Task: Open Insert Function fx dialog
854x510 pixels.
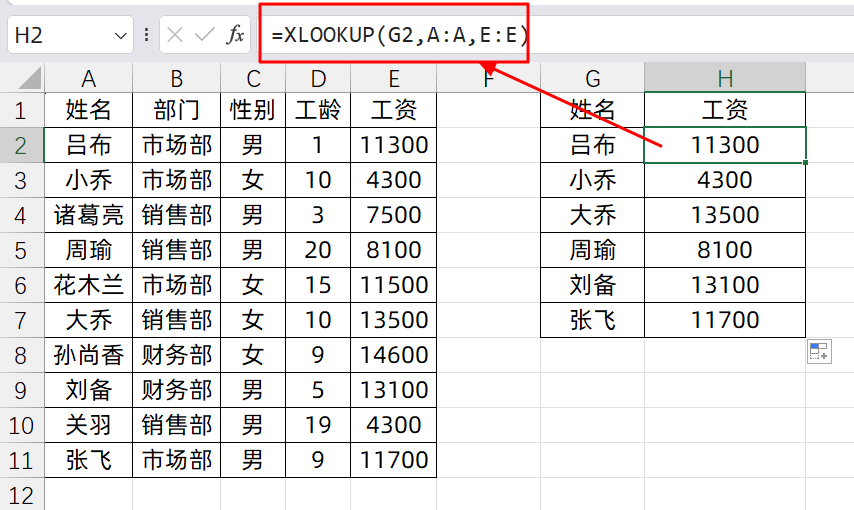Action: point(235,35)
